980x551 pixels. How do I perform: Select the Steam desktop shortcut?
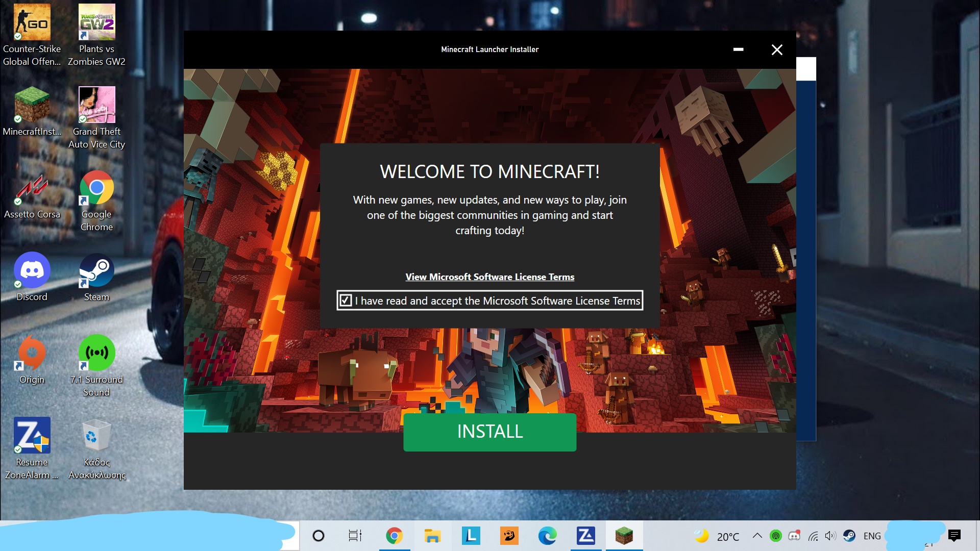tap(96, 271)
